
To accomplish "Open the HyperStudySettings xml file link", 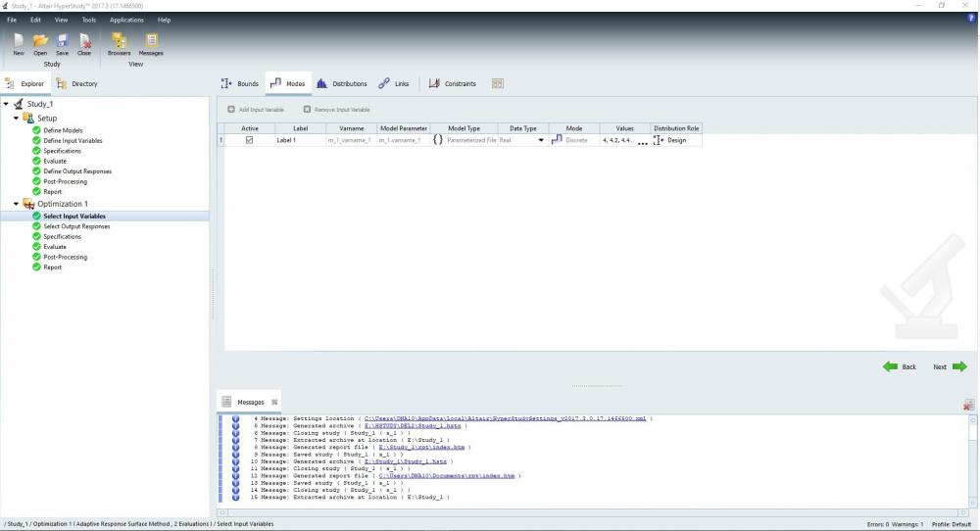I will point(505,418).
